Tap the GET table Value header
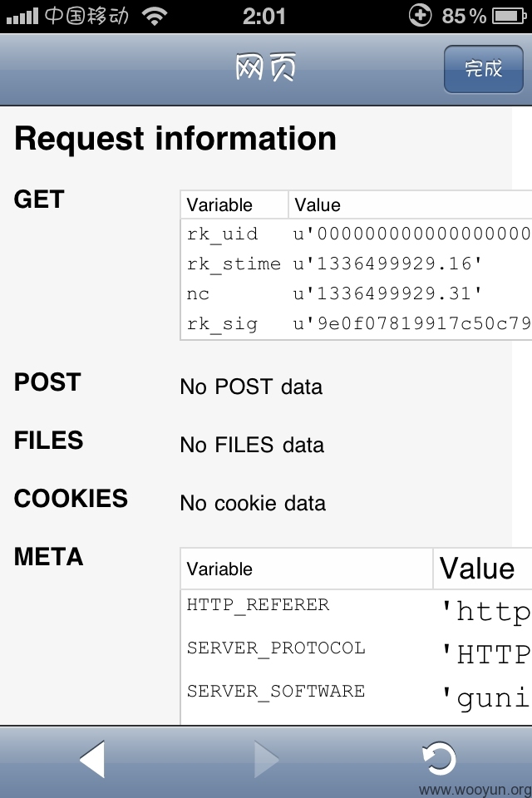 click(411, 205)
